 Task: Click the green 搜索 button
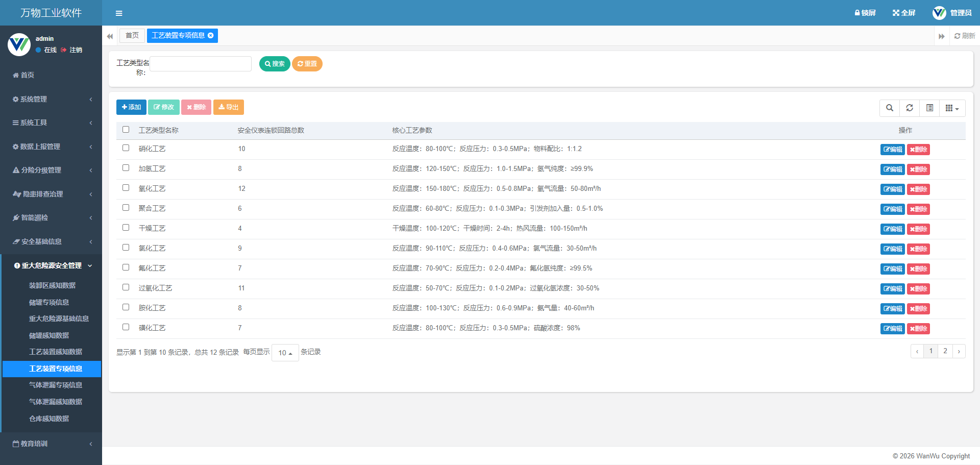(275, 64)
